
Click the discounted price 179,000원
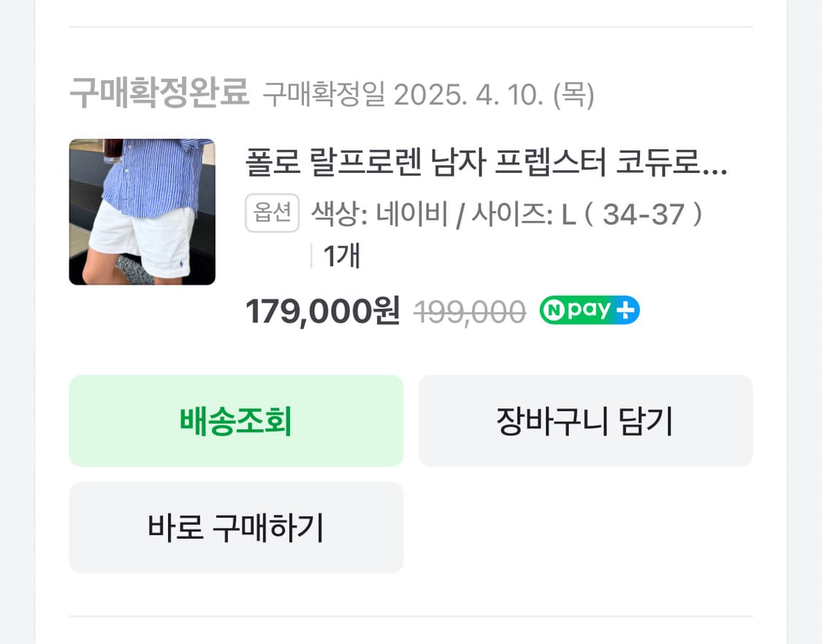click(x=321, y=310)
